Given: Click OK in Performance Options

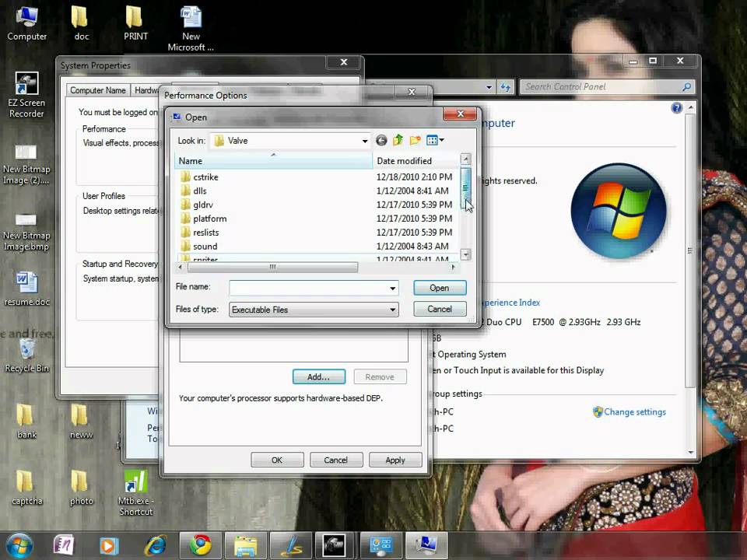Looking at the screenshot, I should (x=277, y=460).
